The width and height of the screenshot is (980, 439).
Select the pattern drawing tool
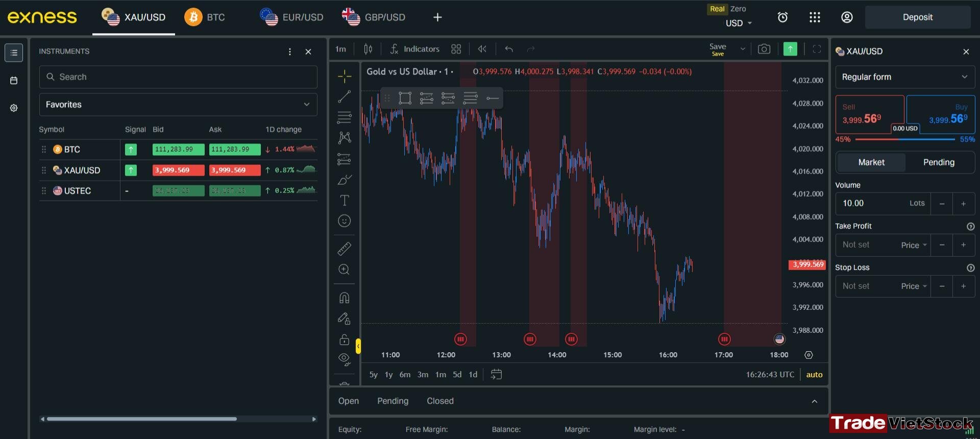345,137
